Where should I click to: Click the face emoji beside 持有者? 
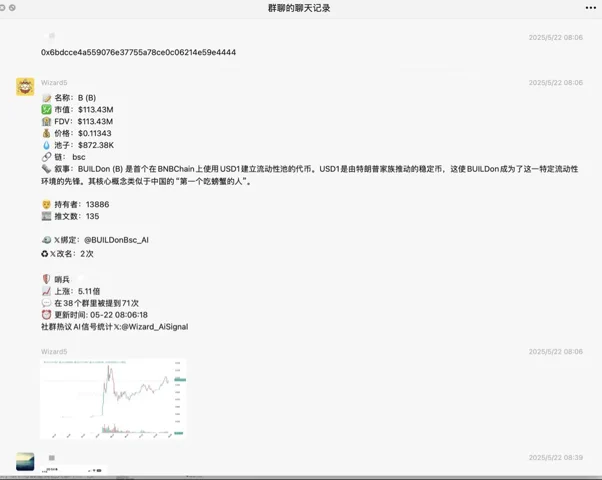[x=46, y=205]
